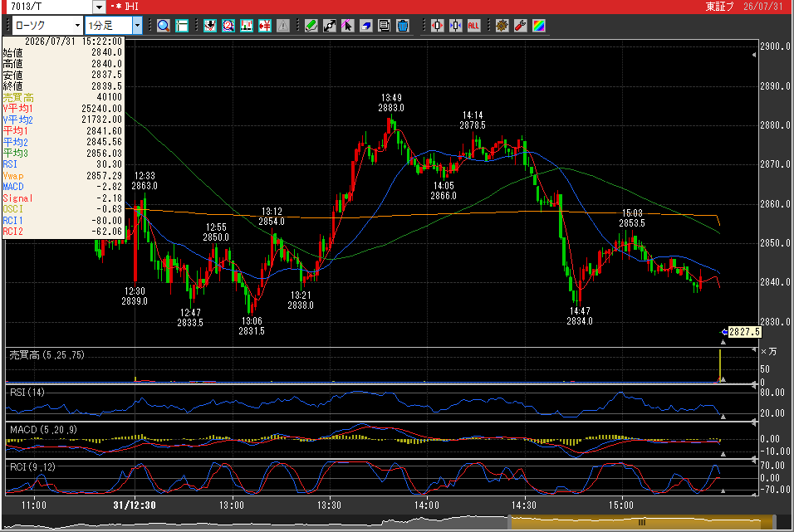Select the green pencil drawing tool
The image size is (794, 532).
point(311,25)
